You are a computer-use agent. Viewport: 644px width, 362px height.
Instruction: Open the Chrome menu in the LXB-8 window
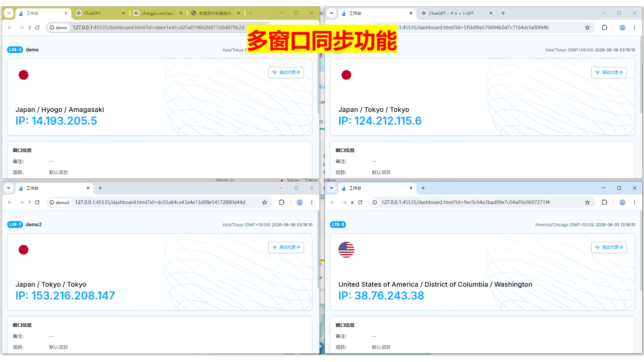(634, 202)
